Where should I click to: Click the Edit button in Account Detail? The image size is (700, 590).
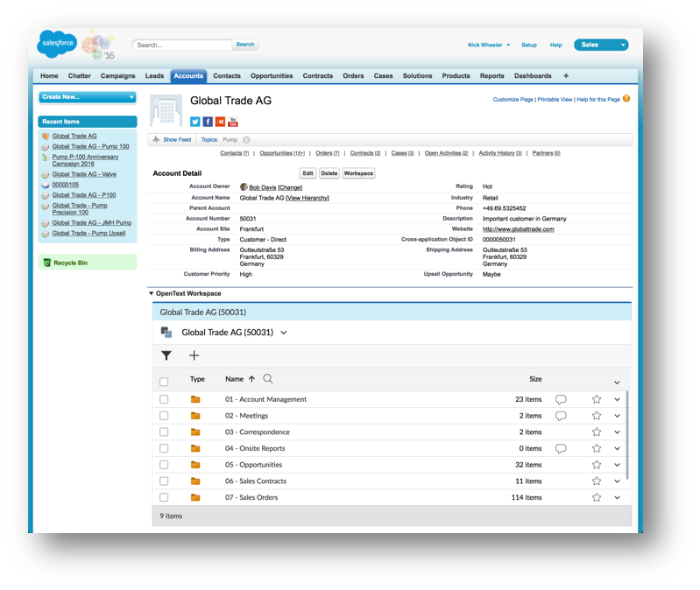click(308, 173)
